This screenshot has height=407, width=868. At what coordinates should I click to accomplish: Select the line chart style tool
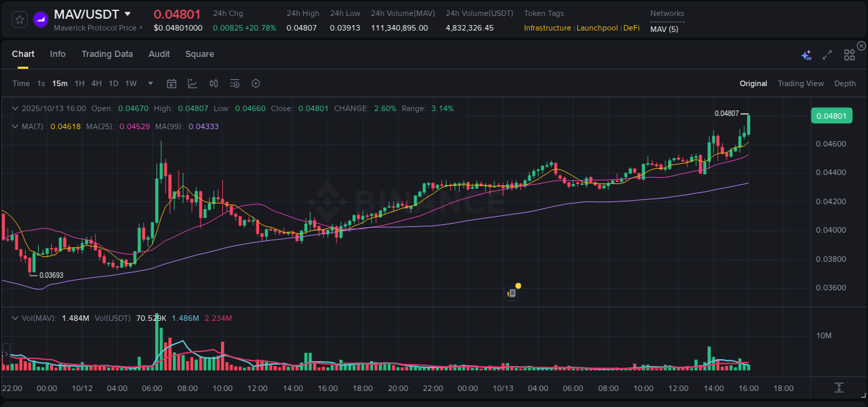pyautogui.click(x=192, y=83)
